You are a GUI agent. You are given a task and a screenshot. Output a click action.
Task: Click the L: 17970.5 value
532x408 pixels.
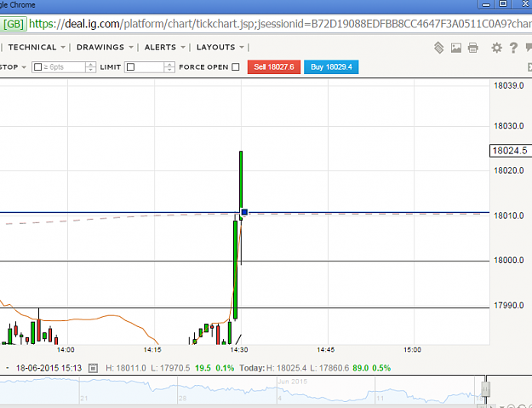point(170,368)
